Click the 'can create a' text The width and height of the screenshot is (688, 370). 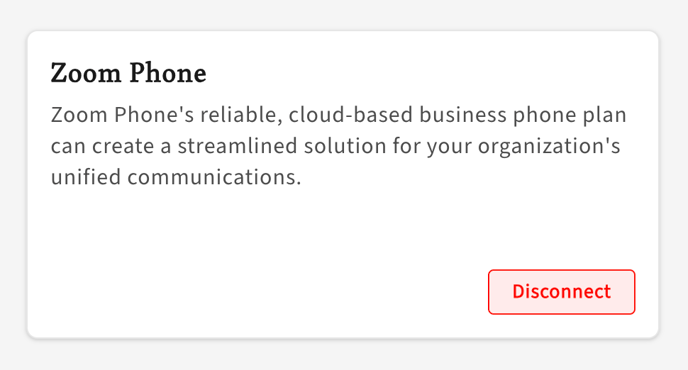click(111, 147)
